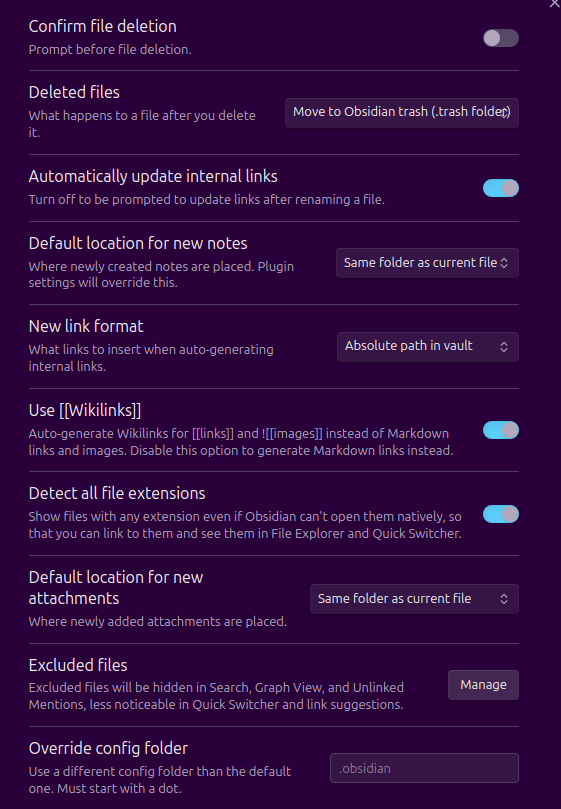
Task: Open the New link format dropdown
Action: point(427,346)
